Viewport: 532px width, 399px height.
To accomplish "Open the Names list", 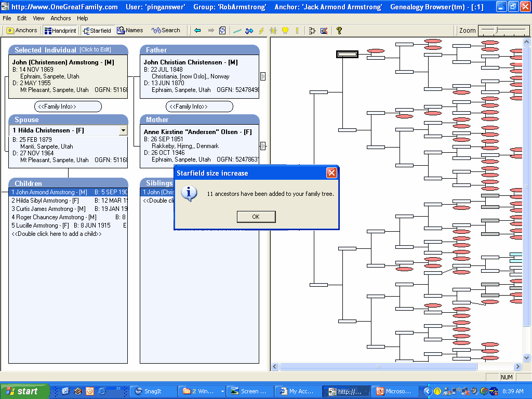I will [x=130, y=31].
